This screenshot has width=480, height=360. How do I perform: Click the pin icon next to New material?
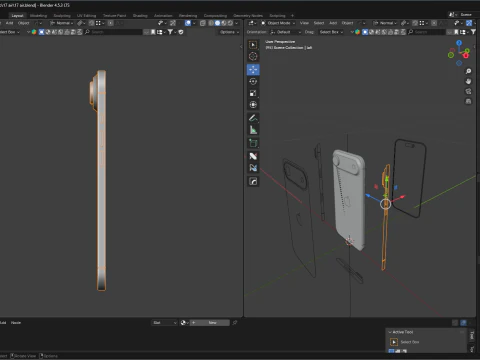pyautogui.click(x=235, y=322)
